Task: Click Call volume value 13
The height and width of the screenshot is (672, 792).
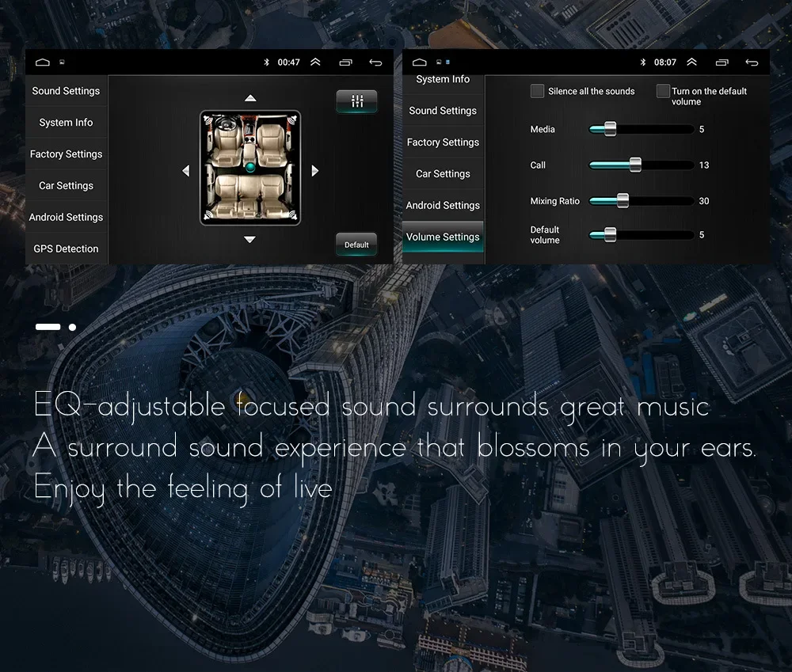Action: click(x=704, y=165)
